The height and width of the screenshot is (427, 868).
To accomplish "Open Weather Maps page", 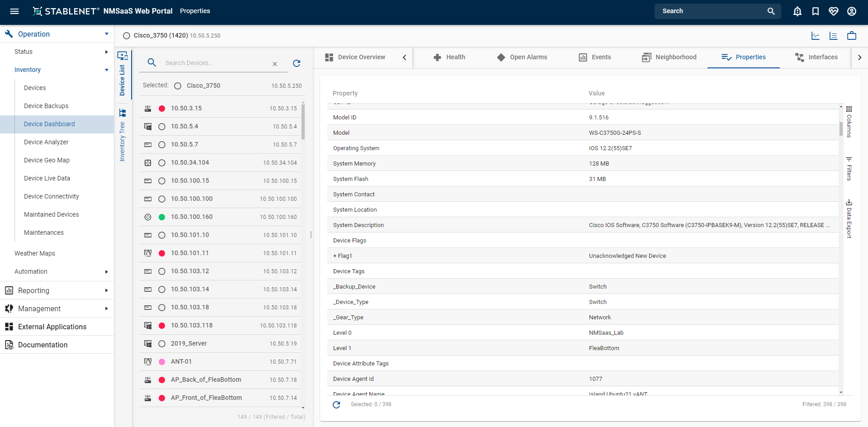I will (x=35, y=253).
